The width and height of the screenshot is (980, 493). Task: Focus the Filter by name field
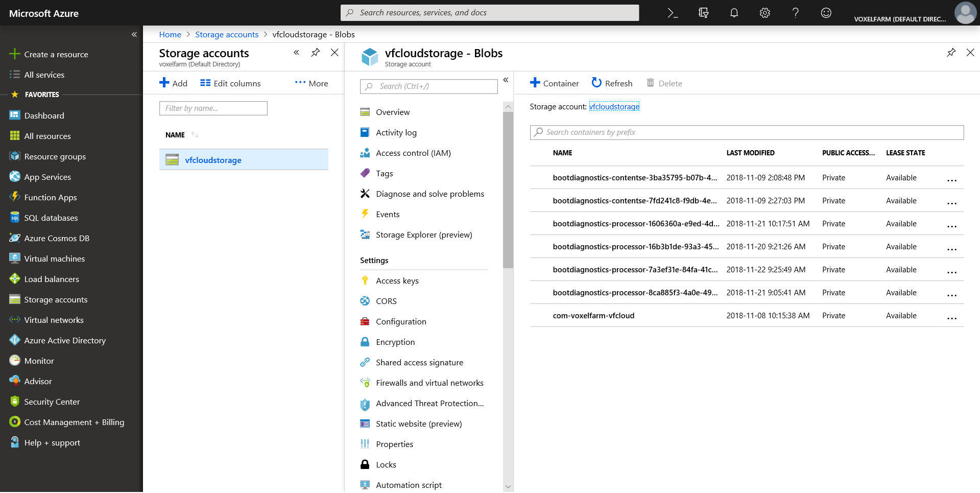[x=213, y=108]
